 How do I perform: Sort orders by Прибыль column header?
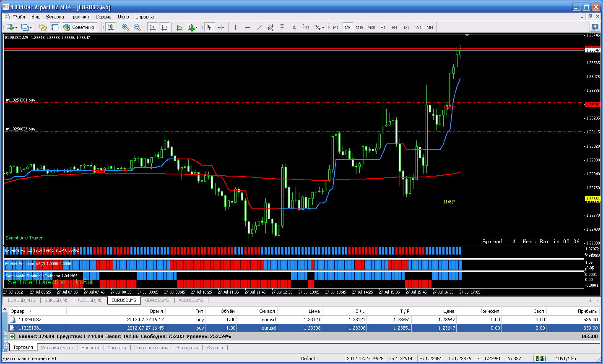(573, 311)
